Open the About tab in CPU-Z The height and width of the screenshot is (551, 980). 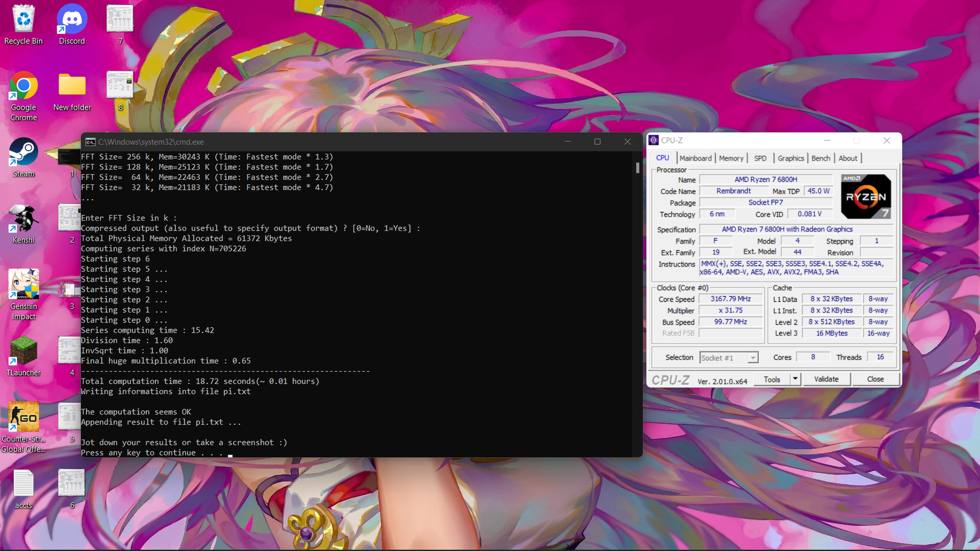(x=848, y=159)
